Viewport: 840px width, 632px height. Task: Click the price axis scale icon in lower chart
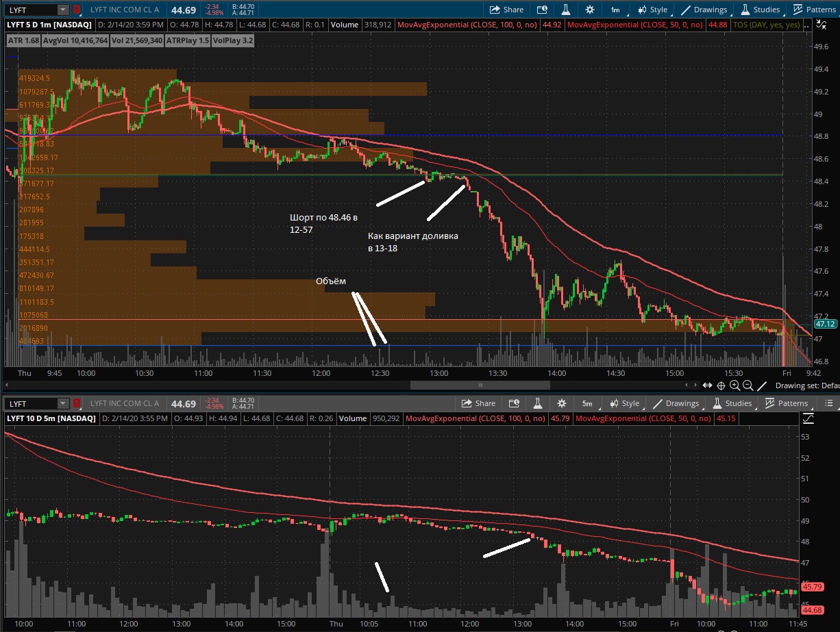[808, 418]
